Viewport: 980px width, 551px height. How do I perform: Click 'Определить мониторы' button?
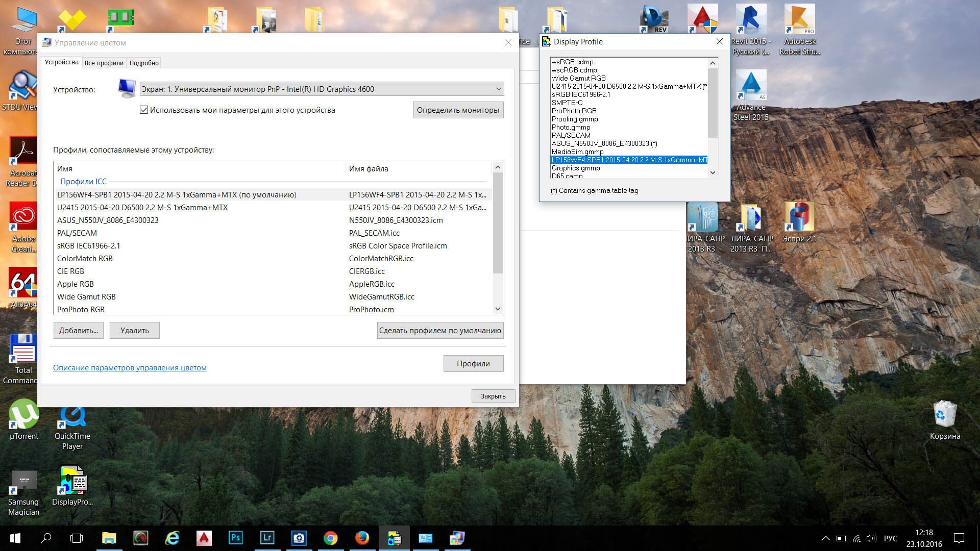tap(457, 110)
